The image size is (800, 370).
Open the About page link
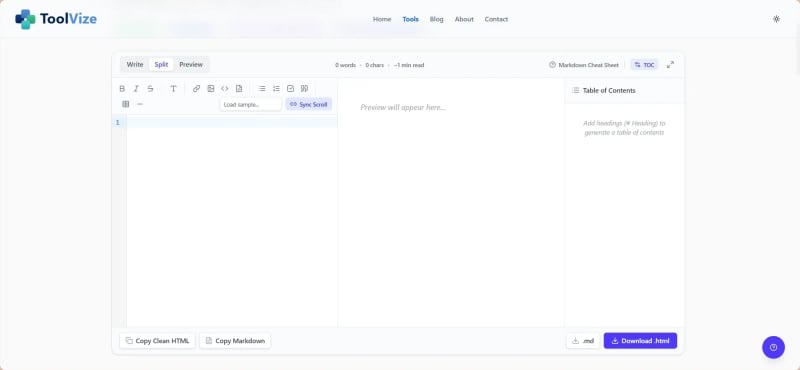point(464,19)
